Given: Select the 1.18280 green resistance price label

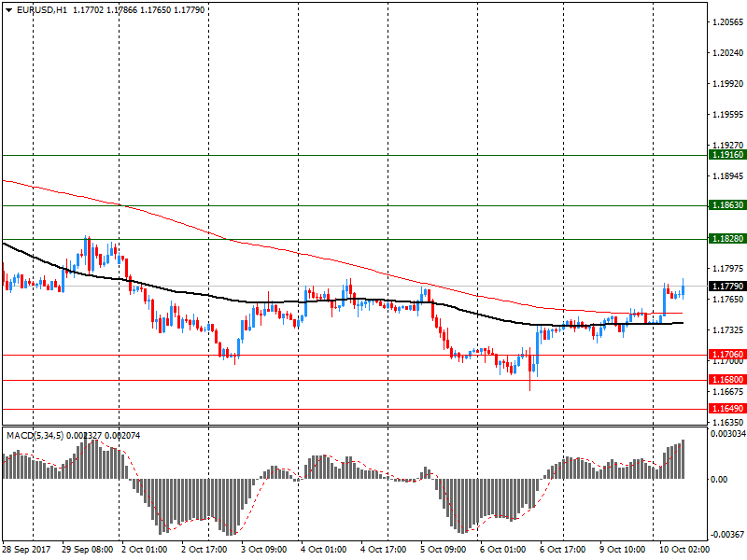Looking at the screenshot, I should tap(727, 239).
